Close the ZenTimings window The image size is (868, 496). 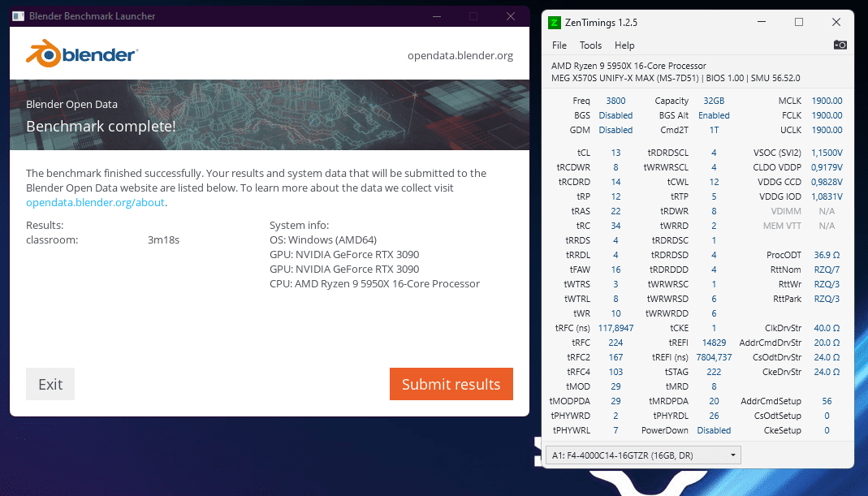[x=836, y=22]
